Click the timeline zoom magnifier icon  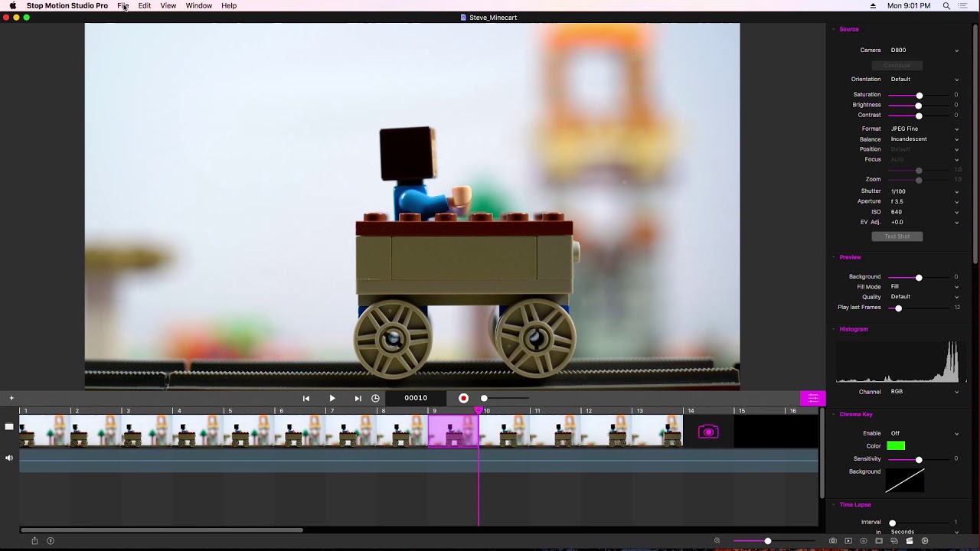pos(717,540)
